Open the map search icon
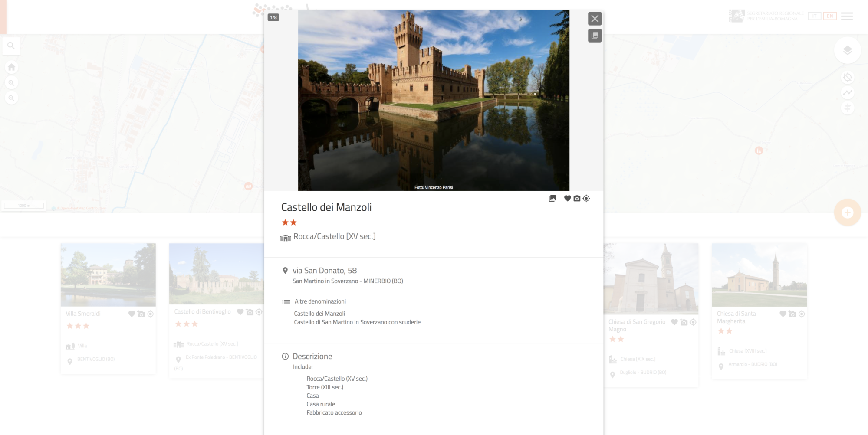Viewport: 868px width, 435px height. click(11, 46)
